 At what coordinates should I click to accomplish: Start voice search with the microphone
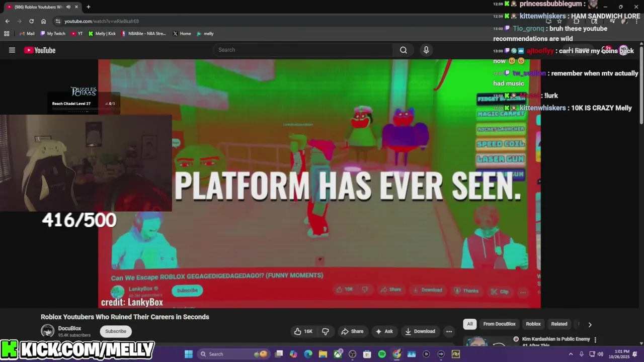pyautogui.click(x=426, y=50)
